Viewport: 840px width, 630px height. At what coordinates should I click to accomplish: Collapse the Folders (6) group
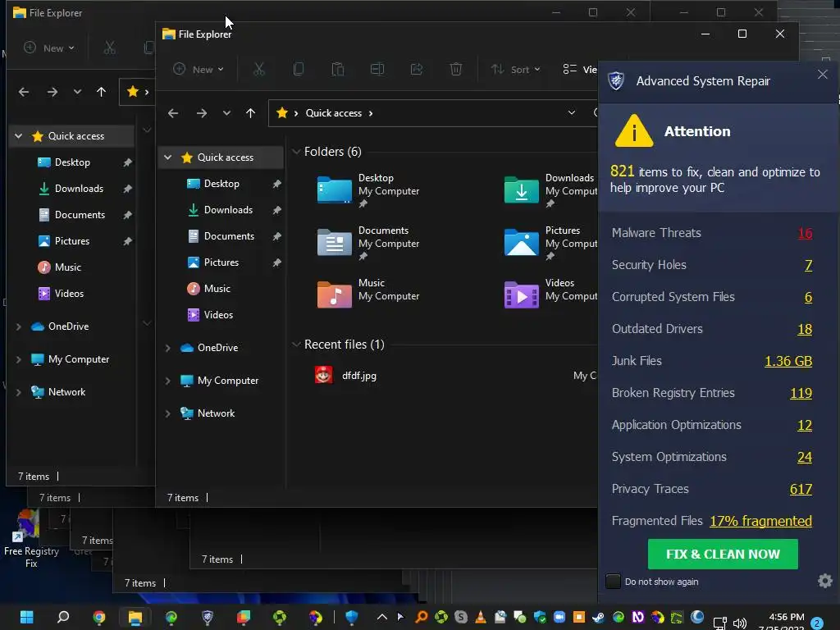click(295, 152)
